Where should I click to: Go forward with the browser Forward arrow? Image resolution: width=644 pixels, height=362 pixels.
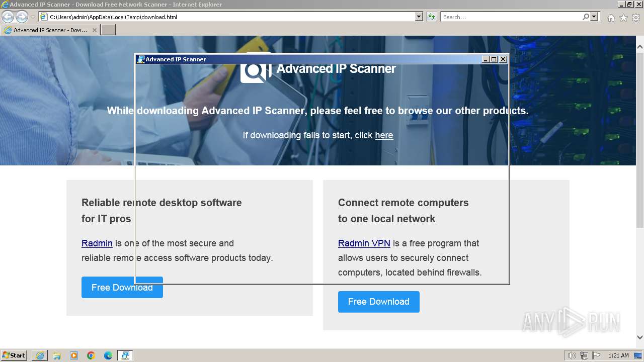pos(22,17)
